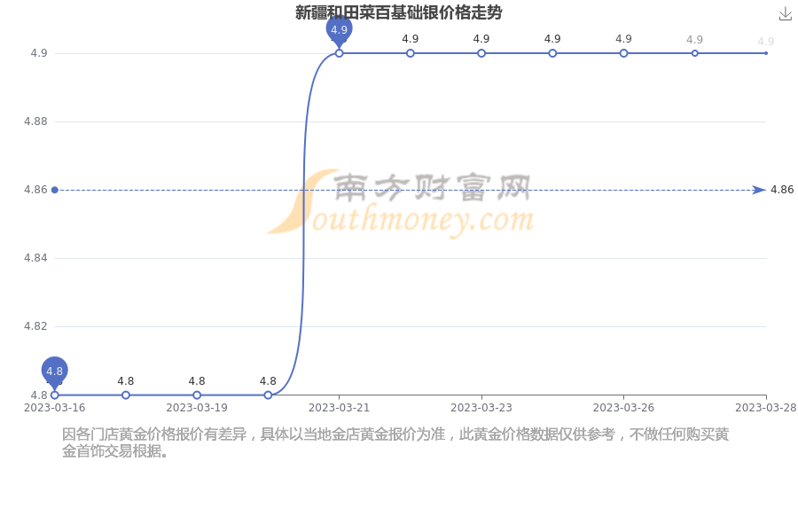
Task: Click the download chart image icon
Action: point(786,14)
